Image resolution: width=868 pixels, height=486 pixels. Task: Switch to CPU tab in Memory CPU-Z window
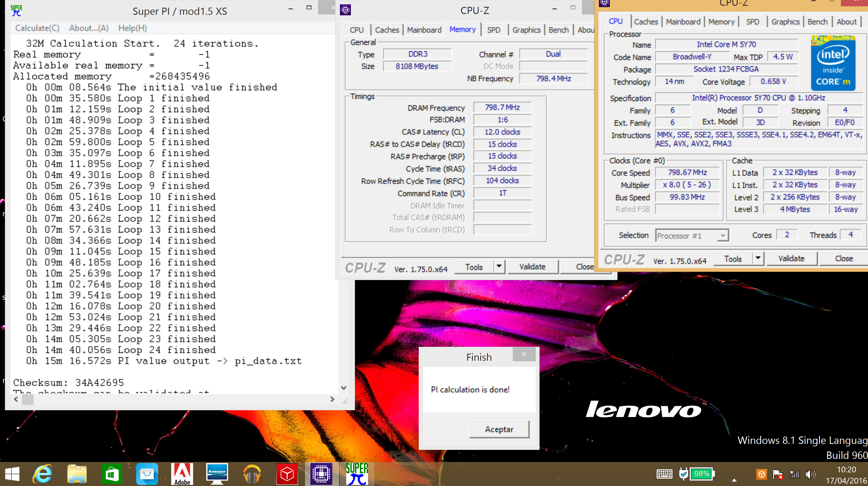click(x=357, y=30)
